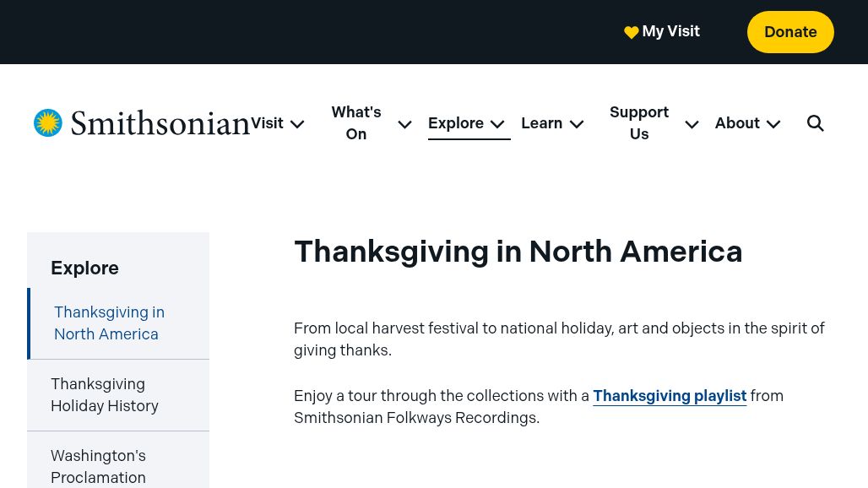868x488 pixels.
Task: Click the Smithsonian sunburst logo icon
Action: pos(47,122)
